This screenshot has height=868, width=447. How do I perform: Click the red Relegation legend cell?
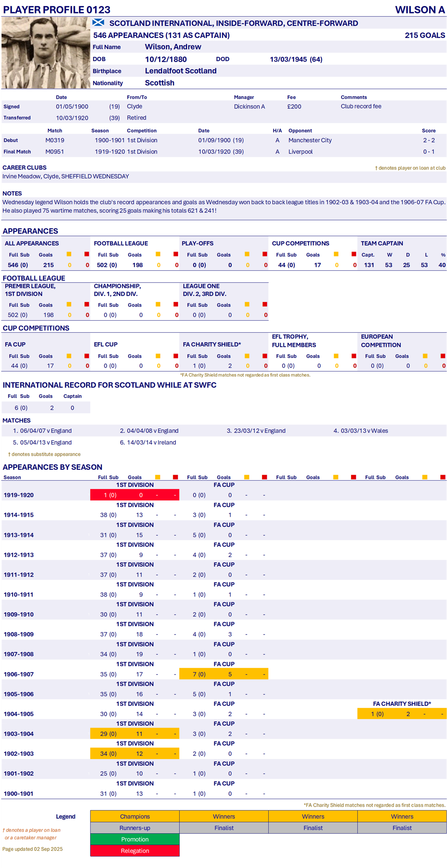[x=135, y=851]
